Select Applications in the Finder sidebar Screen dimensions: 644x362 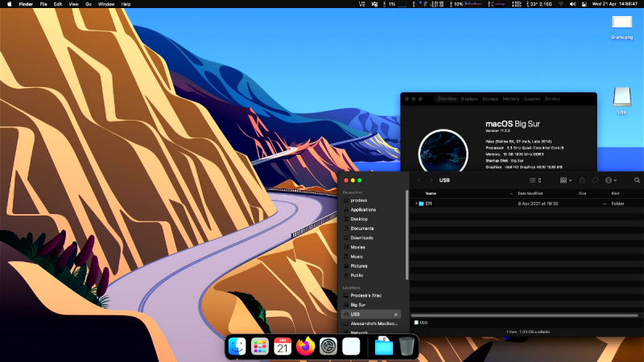[x=363, y=209]
